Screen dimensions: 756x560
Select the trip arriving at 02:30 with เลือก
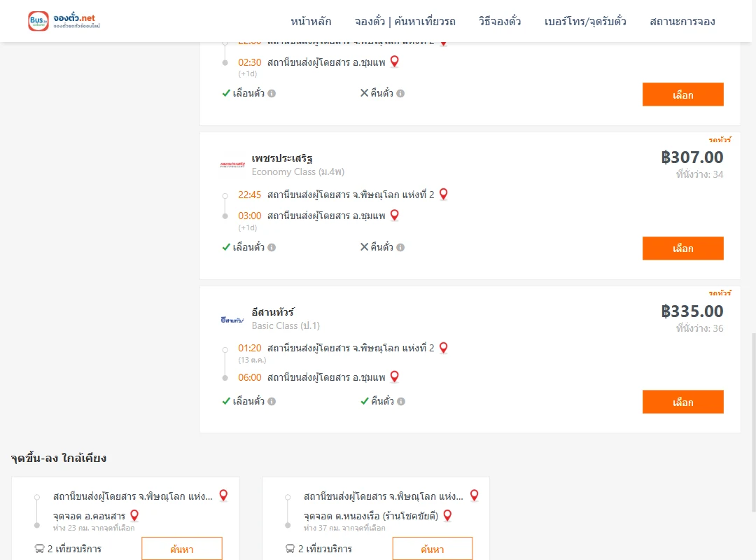point(682,94)
